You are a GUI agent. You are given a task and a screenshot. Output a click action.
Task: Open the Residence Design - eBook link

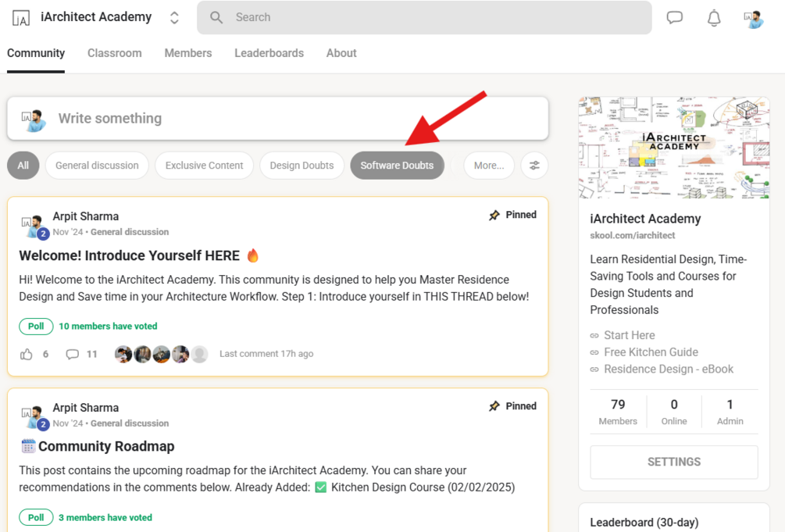click(669, 370)
